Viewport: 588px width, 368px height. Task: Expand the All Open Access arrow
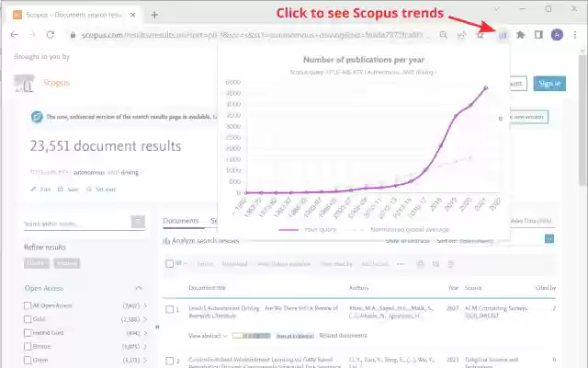[x=145, y=305]
